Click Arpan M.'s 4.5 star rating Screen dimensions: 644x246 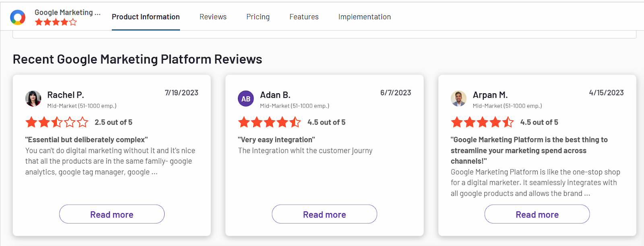tap(482, 122)
